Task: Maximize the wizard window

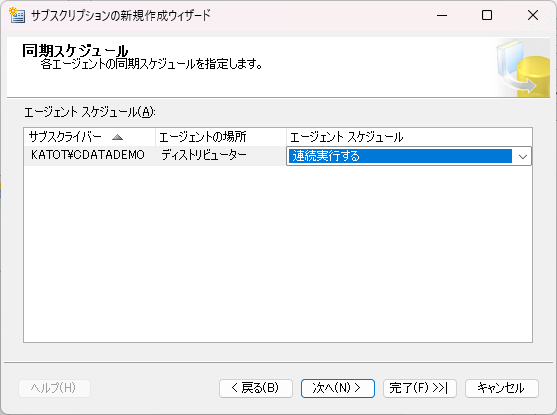Action: [487, 15]
